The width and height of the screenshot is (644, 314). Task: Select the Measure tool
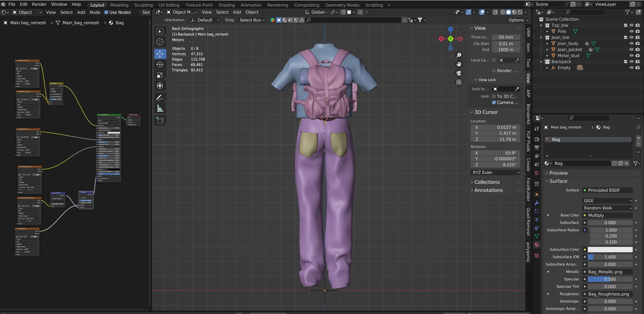click(x=160, y=108)
